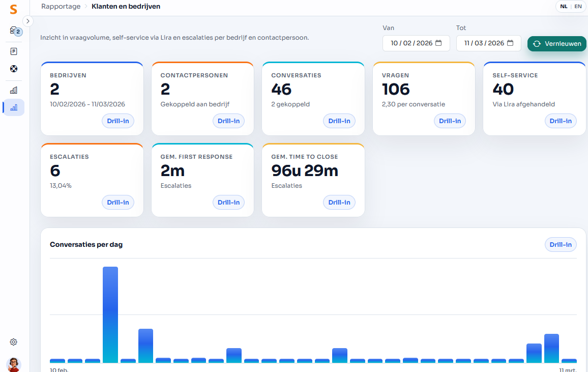Click the user avatar with headset
The height and width of the screenshot is (372, 588).
[x=14, y=364]
